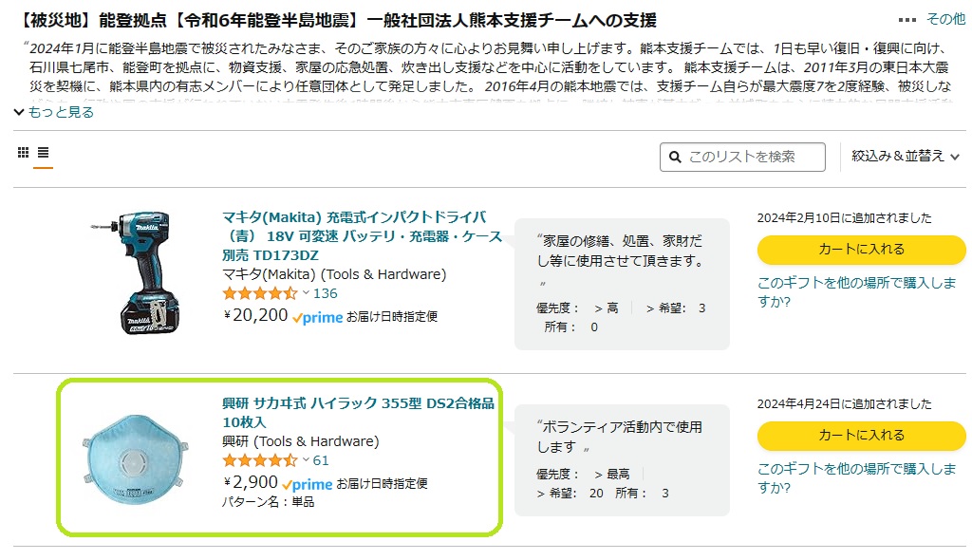Switch to list view icon
The height and width of the screenshot is (560, 972).
(43, 152)
